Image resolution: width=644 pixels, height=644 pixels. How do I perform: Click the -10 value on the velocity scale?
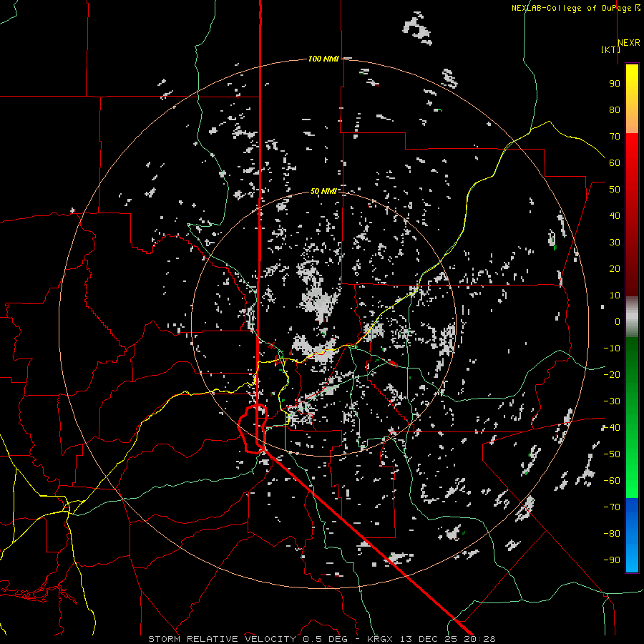tap(612, 348)
